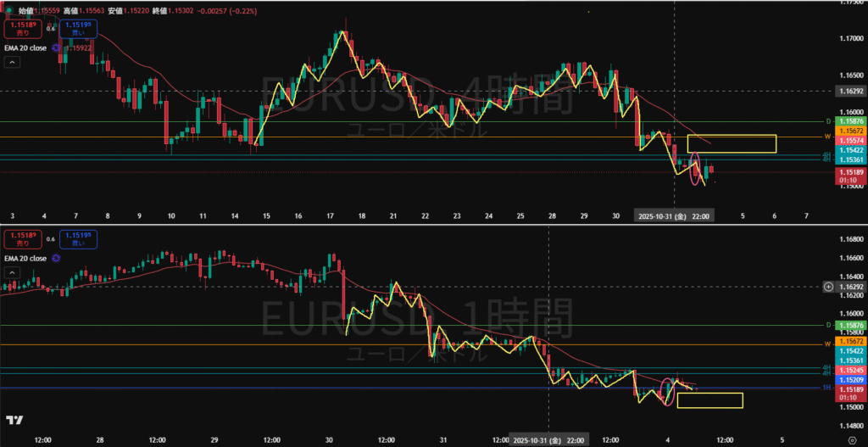This screenshot has width=868, height=447.
Task: Click the orange 1.15672 W price label in the lower chart
Action: (850, 340)
